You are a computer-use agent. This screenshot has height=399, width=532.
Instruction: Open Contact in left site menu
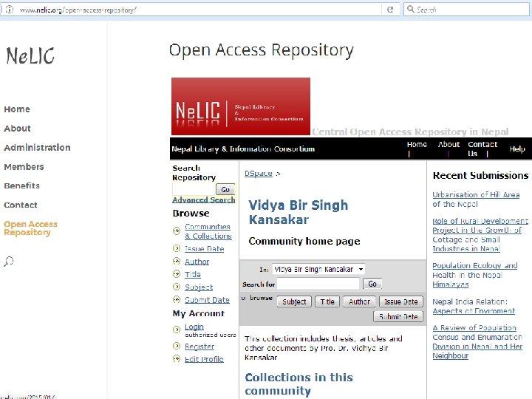click(x=21, y=205)
